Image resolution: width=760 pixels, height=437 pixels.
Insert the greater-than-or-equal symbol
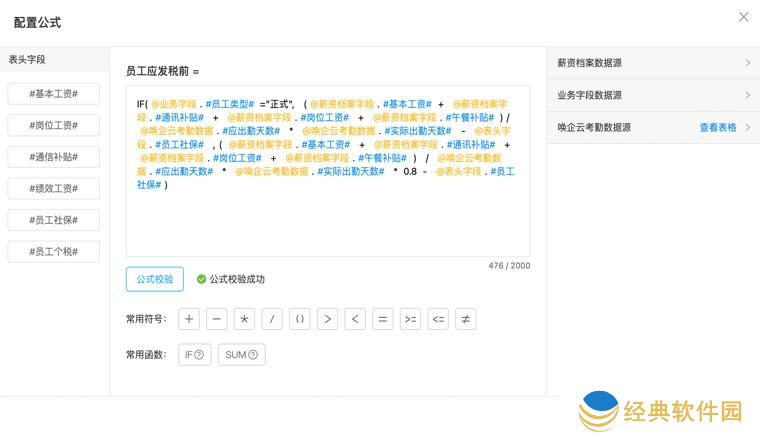point(410,319)
